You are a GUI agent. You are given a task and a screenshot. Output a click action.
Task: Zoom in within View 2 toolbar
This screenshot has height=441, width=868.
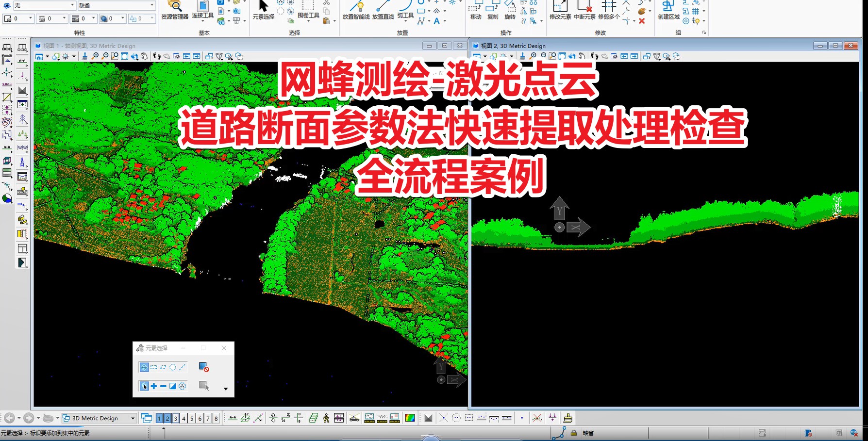tap(533, 56)
